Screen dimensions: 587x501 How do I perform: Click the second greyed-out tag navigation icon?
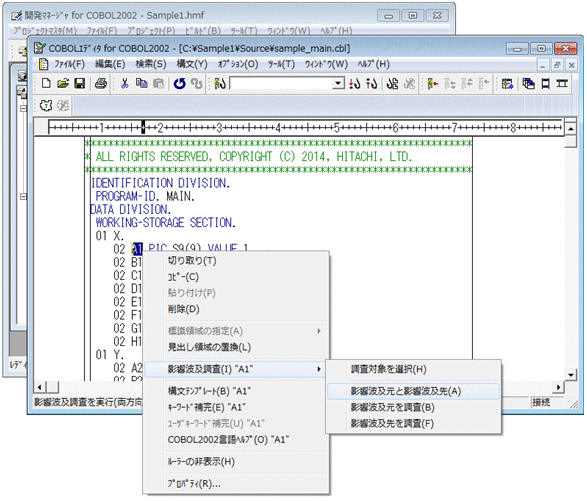click(x=467, y=83)
